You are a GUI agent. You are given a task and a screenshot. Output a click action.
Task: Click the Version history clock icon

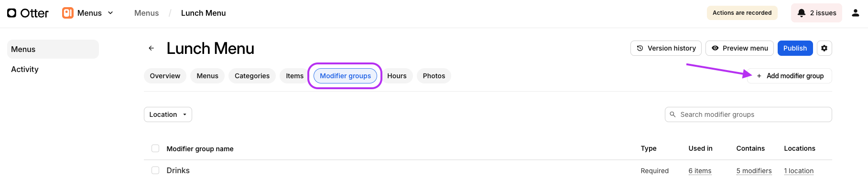tap(640, 48)
